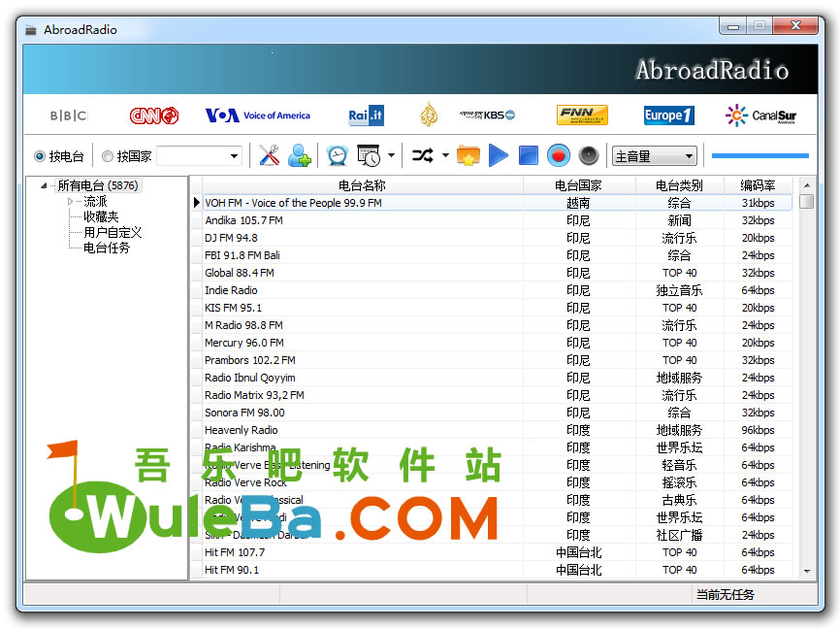Click the 当前无任务 status bar text
Viewport: 840px width, 629px height.
coord(725,595)
